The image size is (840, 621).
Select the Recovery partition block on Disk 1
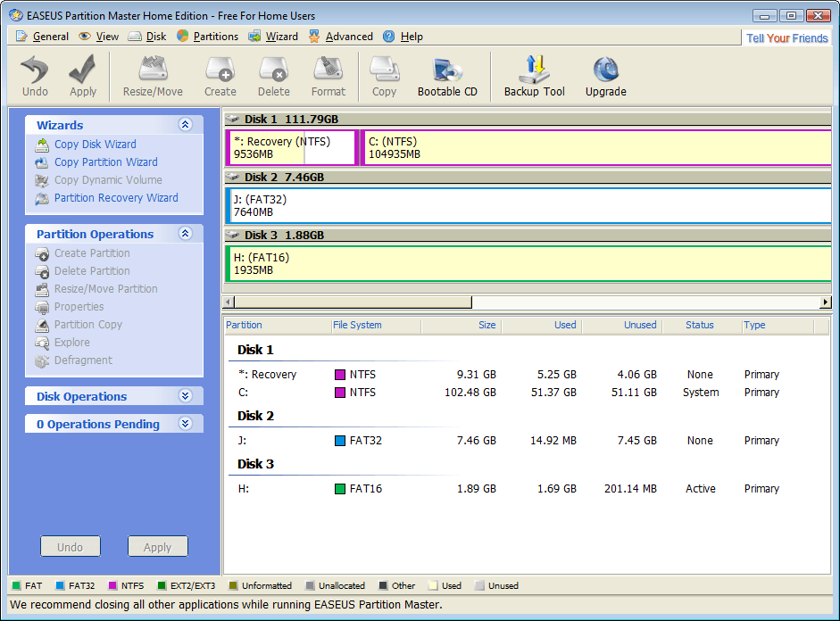pyautogui.click(x=291, y=148)
